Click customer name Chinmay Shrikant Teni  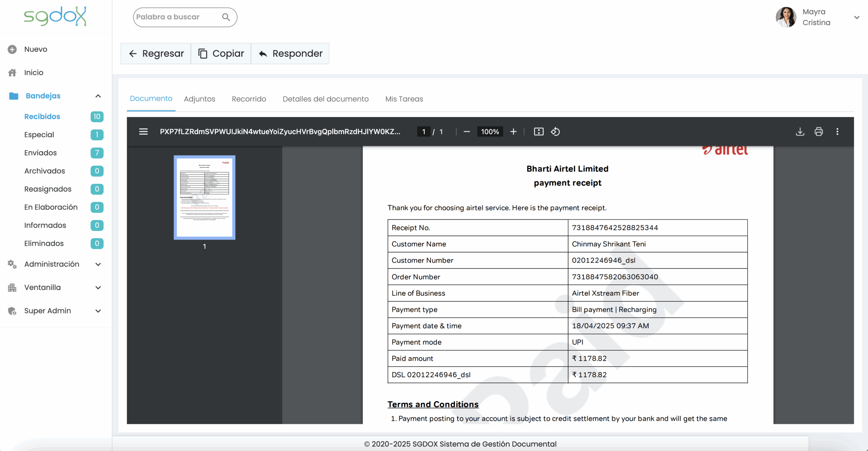click(x=609, y=244)
